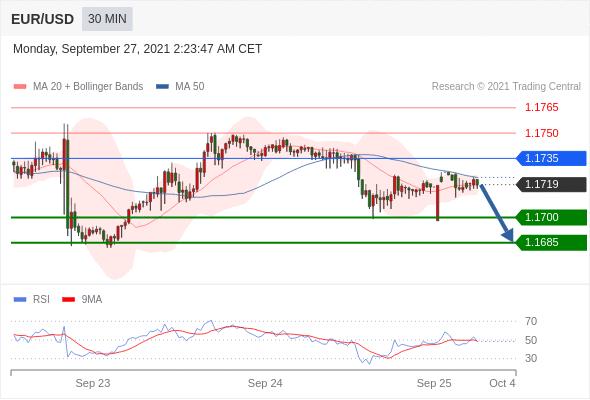Viewport: 590px width, 400px height.
Task: Click the Sep 25 date axis label
Action: (x=434, y=383)
